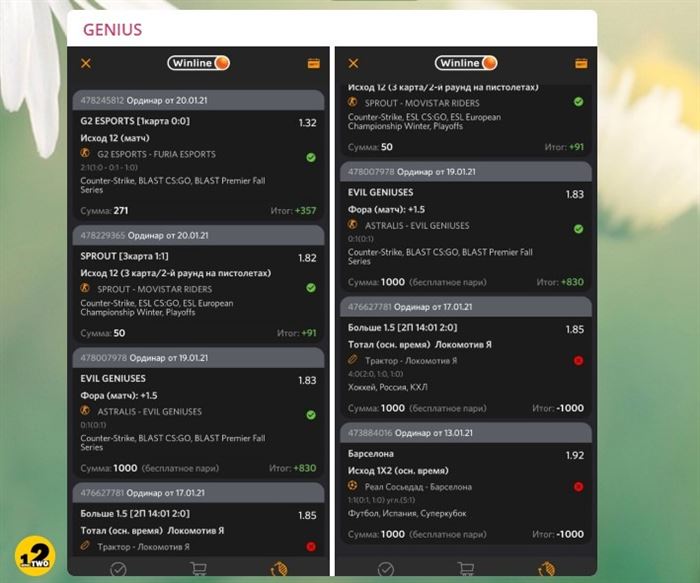This screenshot has height=583, width=700.
Task: Click Итог: -1000 on Трактор bet
Action: 558,408
